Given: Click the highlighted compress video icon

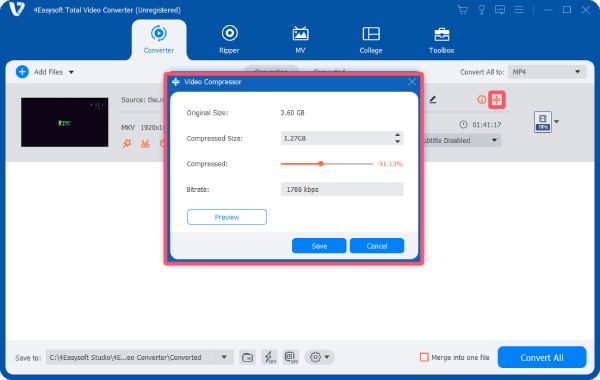Looking at the screenshot, I should [x=496, y=100].
